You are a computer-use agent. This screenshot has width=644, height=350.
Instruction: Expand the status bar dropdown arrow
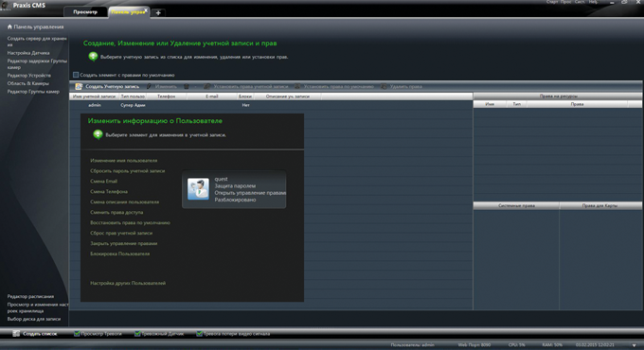click(x=635, y=345)
